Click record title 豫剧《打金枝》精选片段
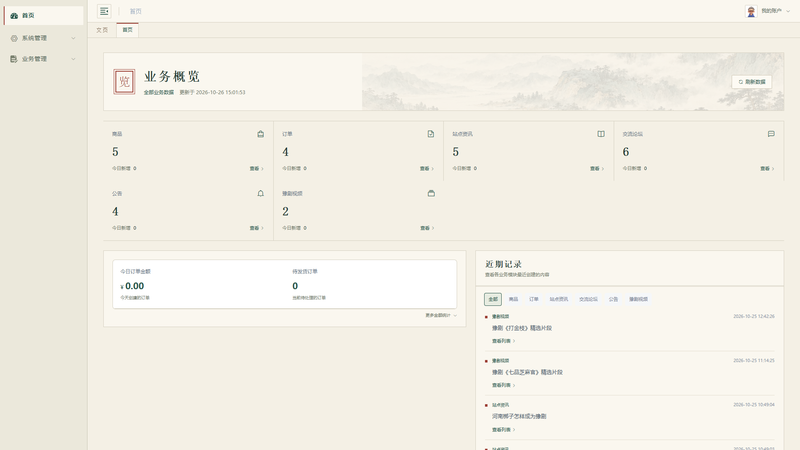800x450 pixels. coord(522,329)
